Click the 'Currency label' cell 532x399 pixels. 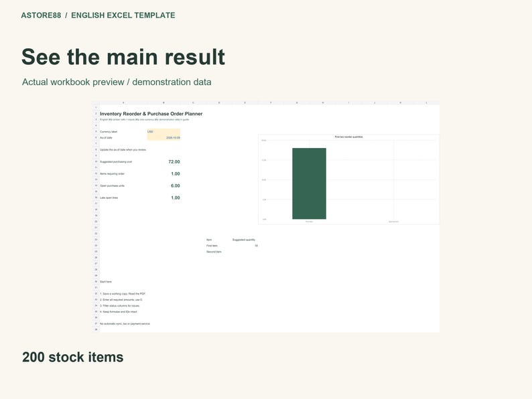(109, 131)
